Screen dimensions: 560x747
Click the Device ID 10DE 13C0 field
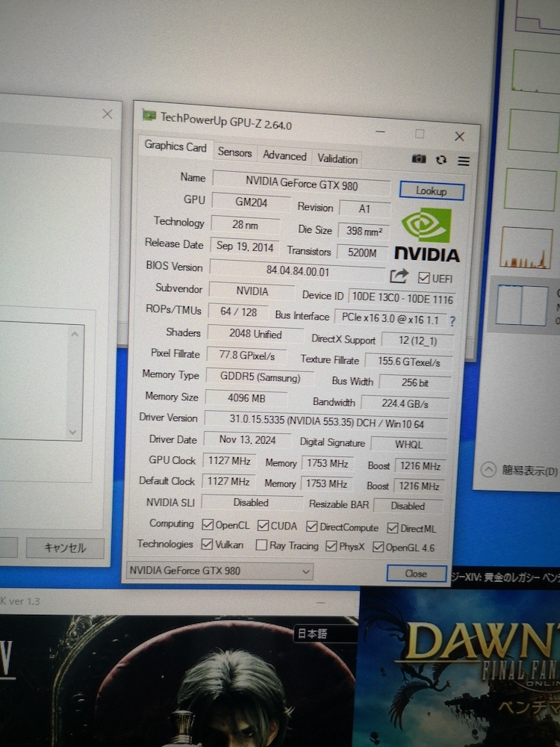pyautogui.click(x=402, y=298)
